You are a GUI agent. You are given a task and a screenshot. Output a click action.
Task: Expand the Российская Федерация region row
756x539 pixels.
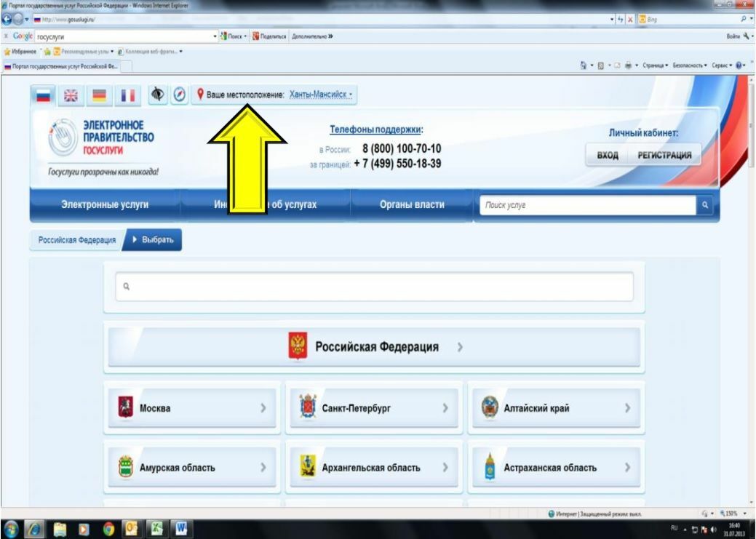pos(374,347)
